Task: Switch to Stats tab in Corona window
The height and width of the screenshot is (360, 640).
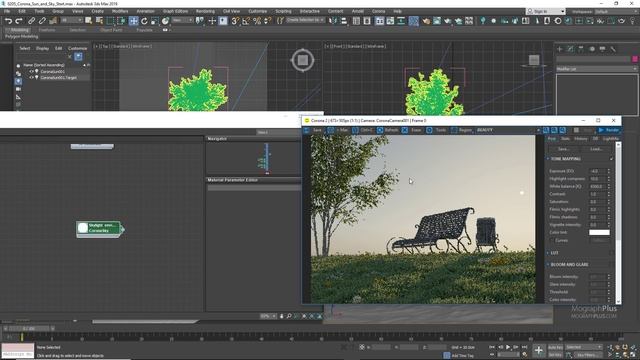Action: pyautogui.click(x=565, y=139)
